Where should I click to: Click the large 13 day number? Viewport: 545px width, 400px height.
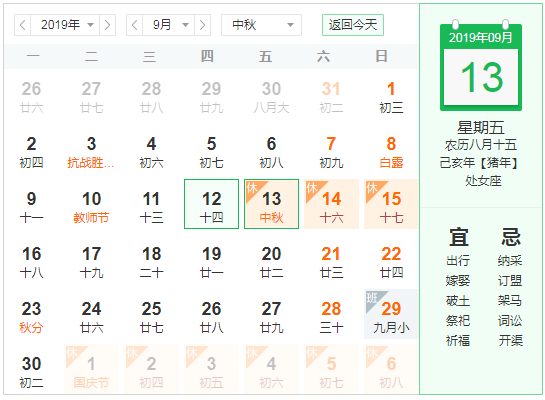pyautogui.click(x=481, y=77)
